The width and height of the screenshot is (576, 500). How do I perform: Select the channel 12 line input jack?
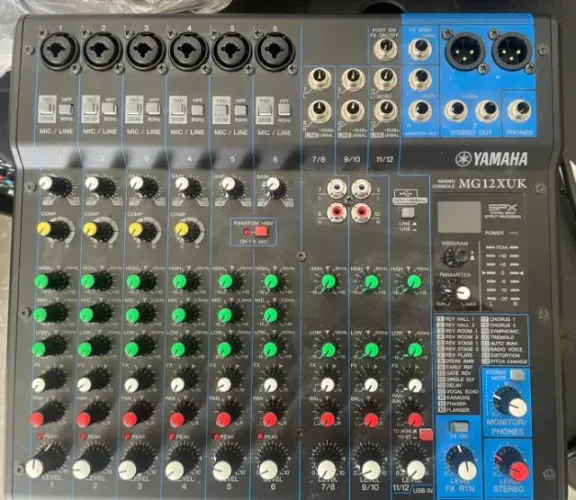(x=385, y=111)
